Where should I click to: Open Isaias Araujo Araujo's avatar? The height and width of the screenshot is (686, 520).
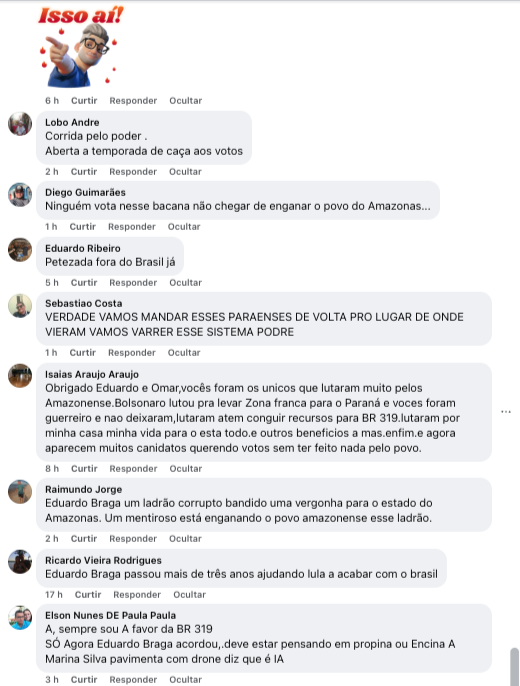[x=20, y=376]
